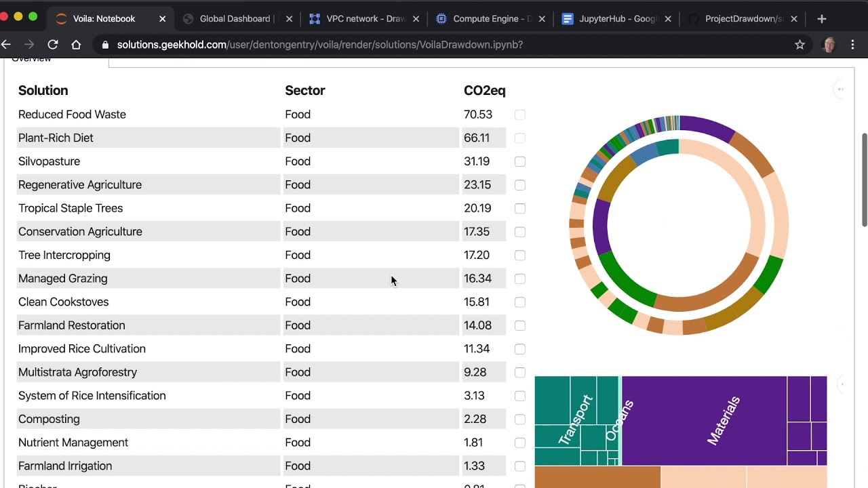This screenshot has height=488, width=868.
Task: Bookmark this page with the star icon
Action: [x=800, y=45]
